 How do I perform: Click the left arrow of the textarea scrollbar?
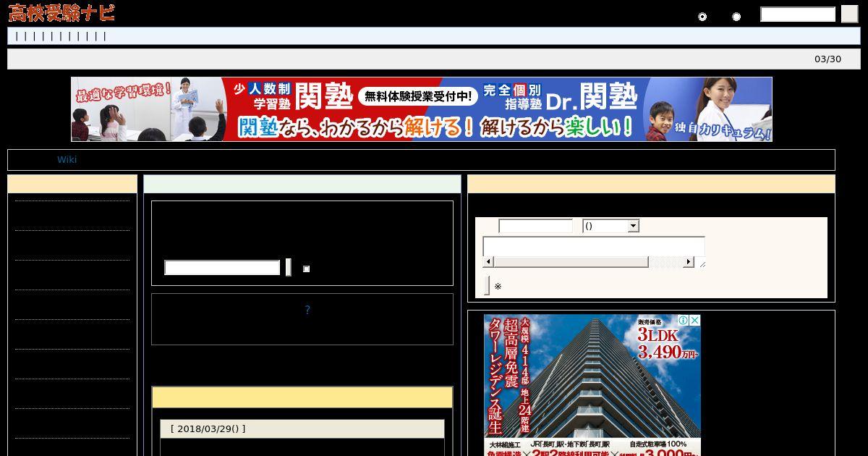[488, 262]
